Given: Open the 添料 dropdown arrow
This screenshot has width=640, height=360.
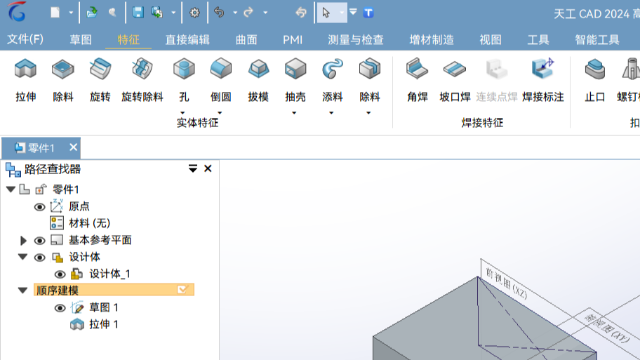Looking at the screenshot, I should coord(331,113).
